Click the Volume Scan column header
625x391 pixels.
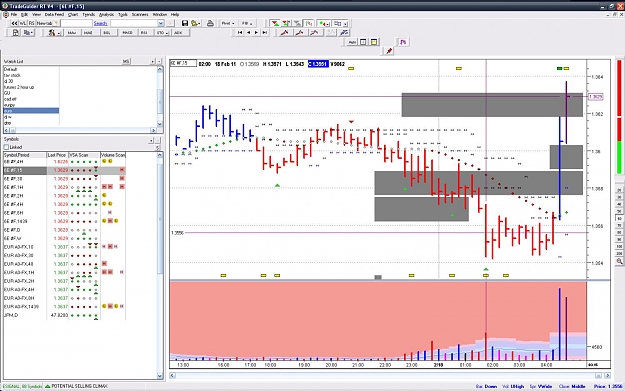(x=113, y=155)
